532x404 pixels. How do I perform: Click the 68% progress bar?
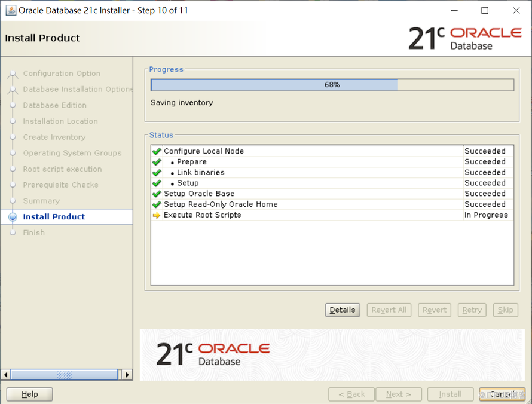[x=332, y=85]
